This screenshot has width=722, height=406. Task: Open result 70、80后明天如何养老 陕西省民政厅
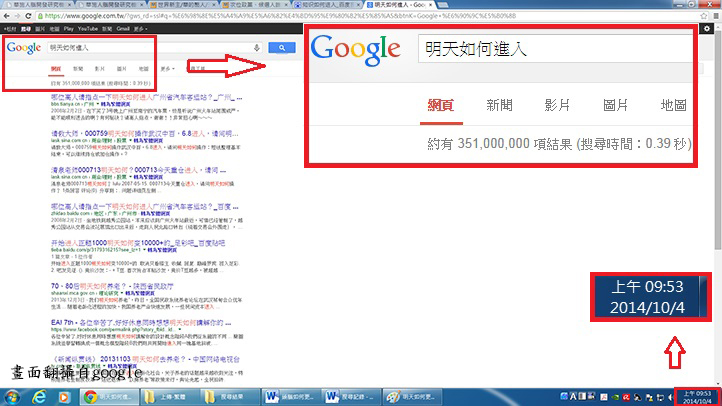pos(112,286)
